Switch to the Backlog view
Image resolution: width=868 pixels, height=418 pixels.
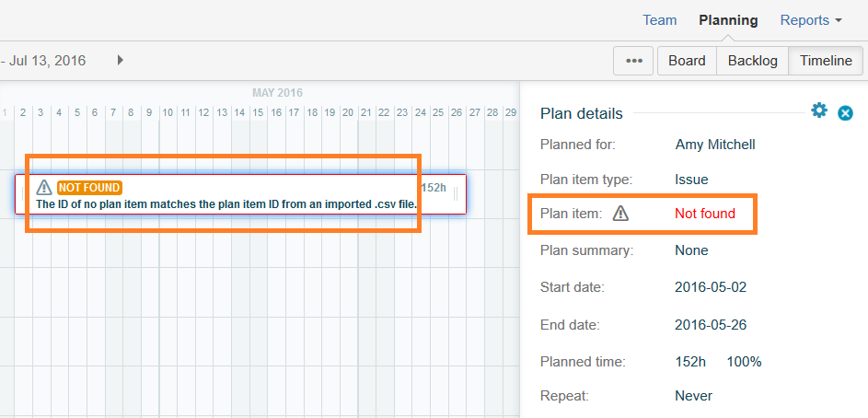click(x=752, y=61)
